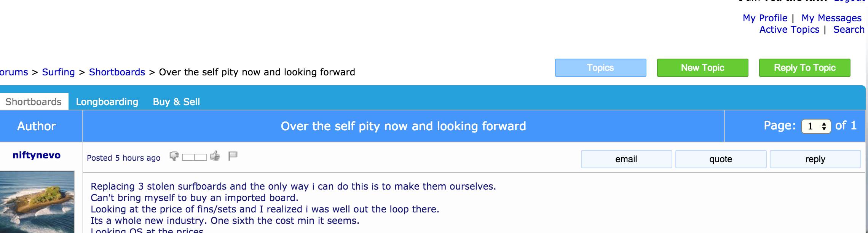Viewport: 868px width, 233px height.
Task: Switch to the Longboarding tab
Action: tap(107, 102)
